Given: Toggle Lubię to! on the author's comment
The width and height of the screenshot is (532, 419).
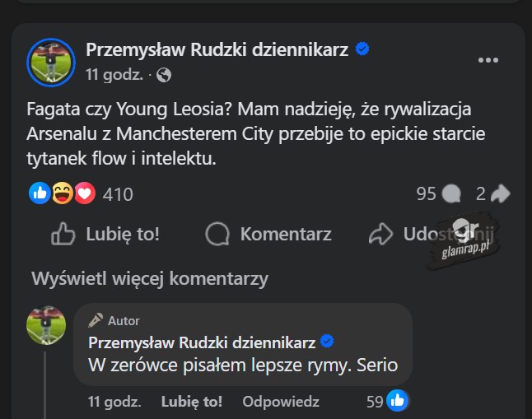Looking at the screenshot, I should (191, 402).
